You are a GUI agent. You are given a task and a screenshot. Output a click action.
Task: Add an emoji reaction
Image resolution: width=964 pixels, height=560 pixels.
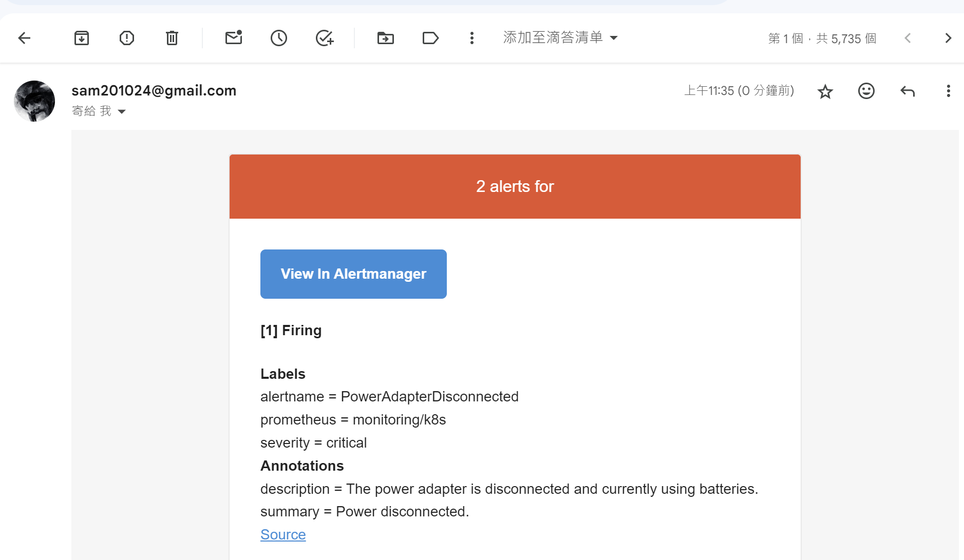[x=866, y=91]
